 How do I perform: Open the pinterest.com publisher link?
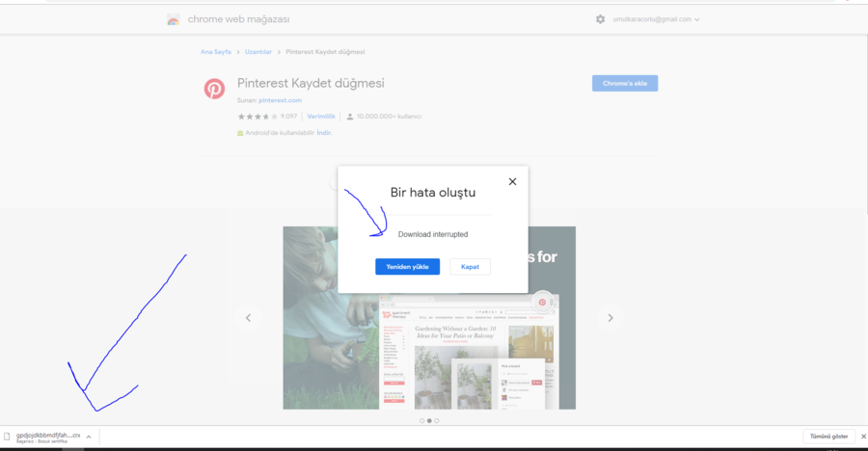pos(280,100)
